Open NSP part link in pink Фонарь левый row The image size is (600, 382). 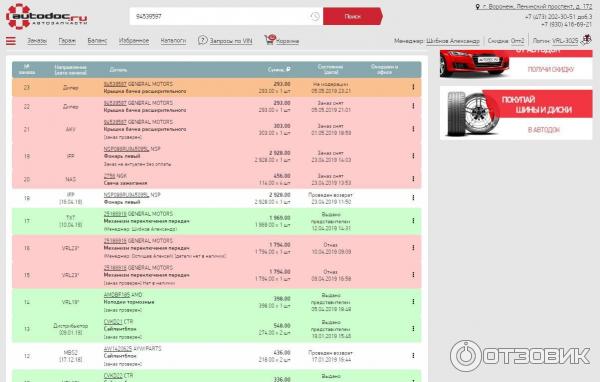pos(126,149)
